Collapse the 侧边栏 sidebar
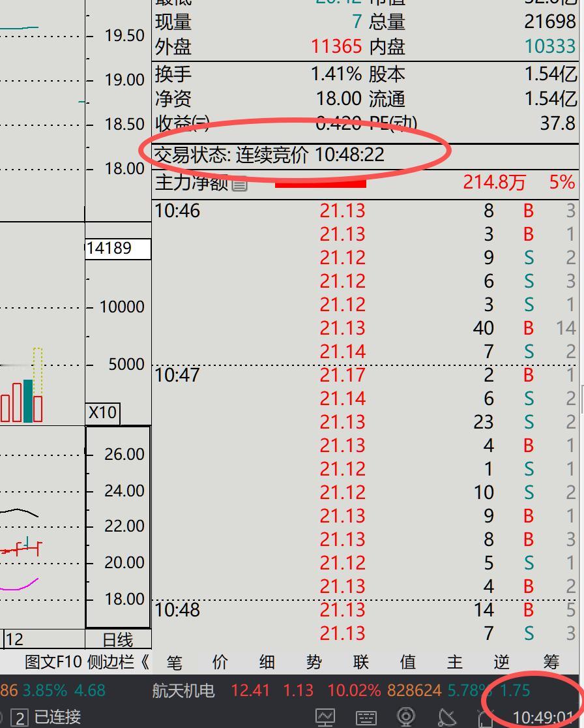The height and width of the screenshot is (728, 584). point(118,661)
